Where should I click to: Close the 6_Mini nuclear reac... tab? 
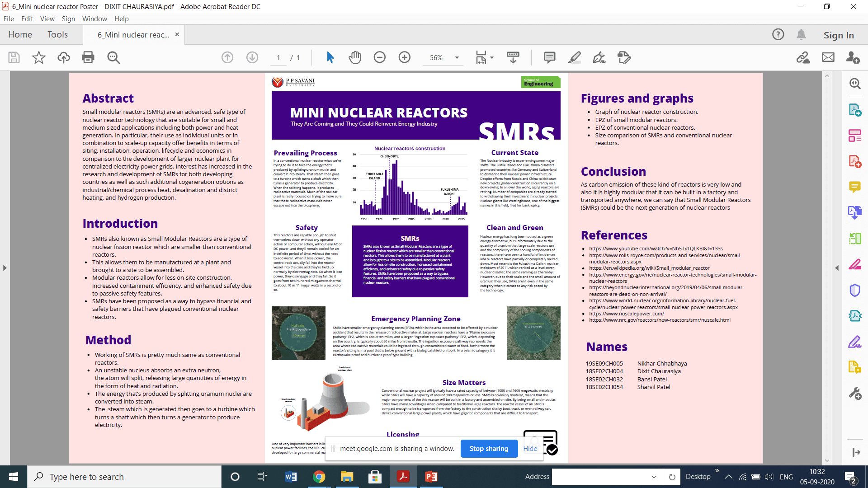point(177,34)
